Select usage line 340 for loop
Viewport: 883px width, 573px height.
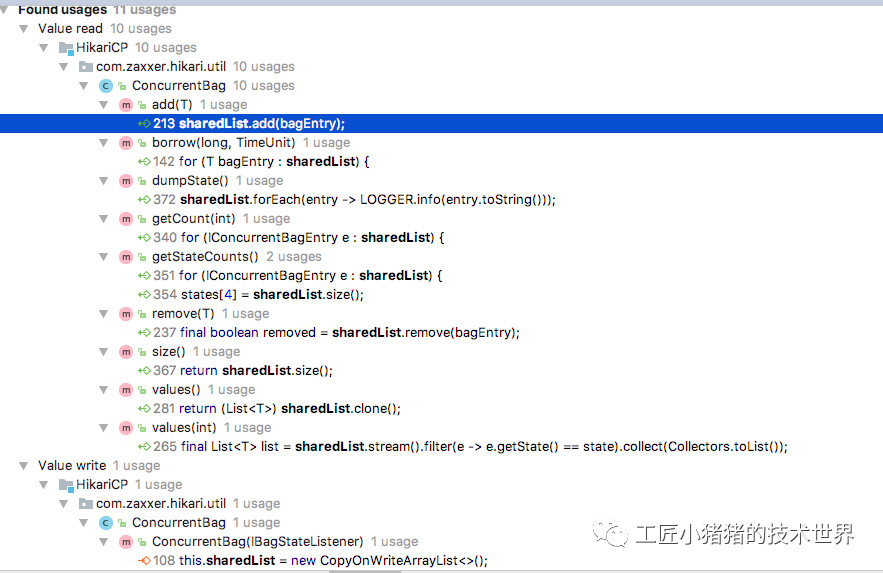(x=298, y=238)
